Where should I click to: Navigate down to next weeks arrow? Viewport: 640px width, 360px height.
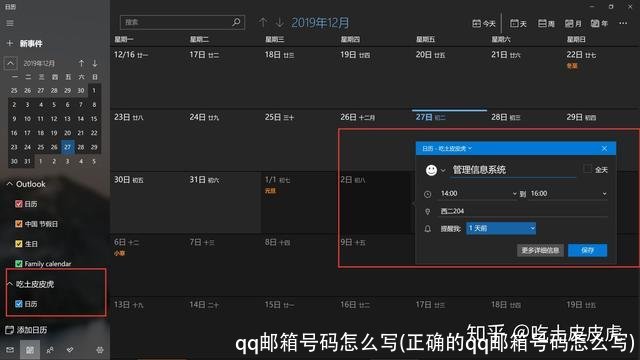click(280, 22)
